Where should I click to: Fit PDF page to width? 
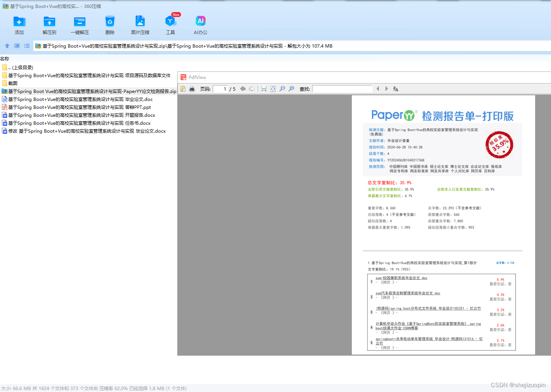[x=264, y=89]
